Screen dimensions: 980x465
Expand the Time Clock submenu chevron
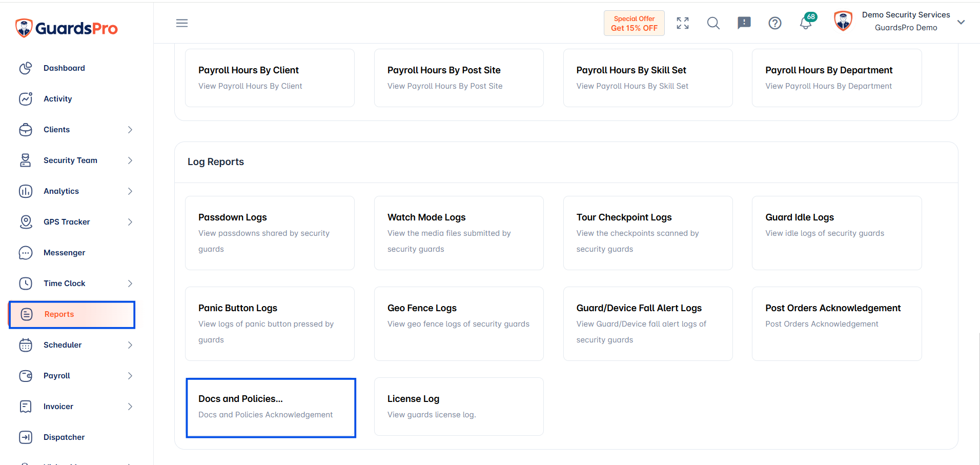(x=130, y=284)
